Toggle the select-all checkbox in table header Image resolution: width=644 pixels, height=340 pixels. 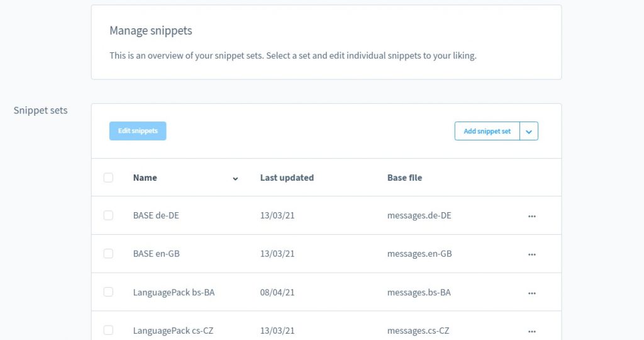pyautogui.click(x=108, y=178)
